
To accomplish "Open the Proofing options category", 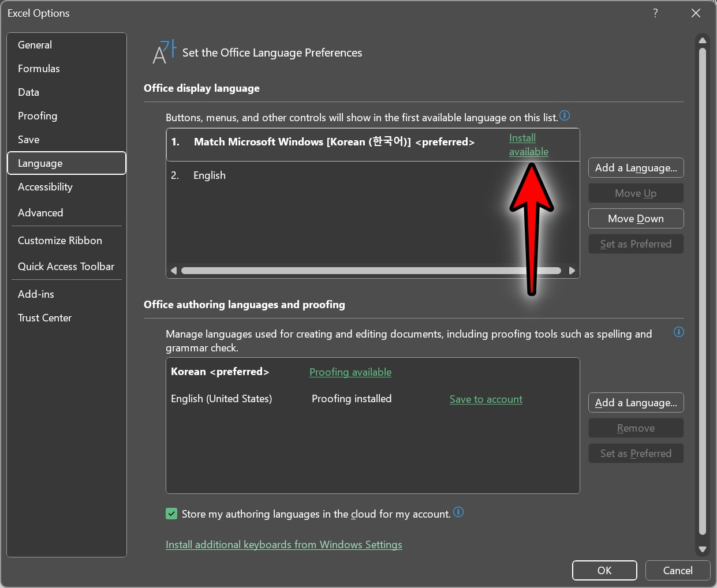I will point(66,116).
